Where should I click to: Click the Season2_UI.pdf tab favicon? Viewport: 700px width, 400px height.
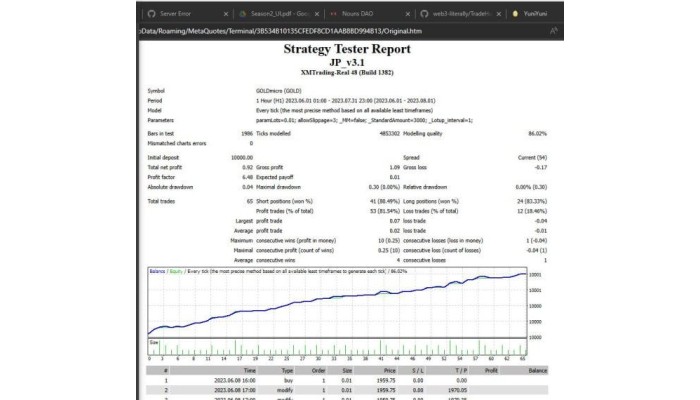coord(246,14)
